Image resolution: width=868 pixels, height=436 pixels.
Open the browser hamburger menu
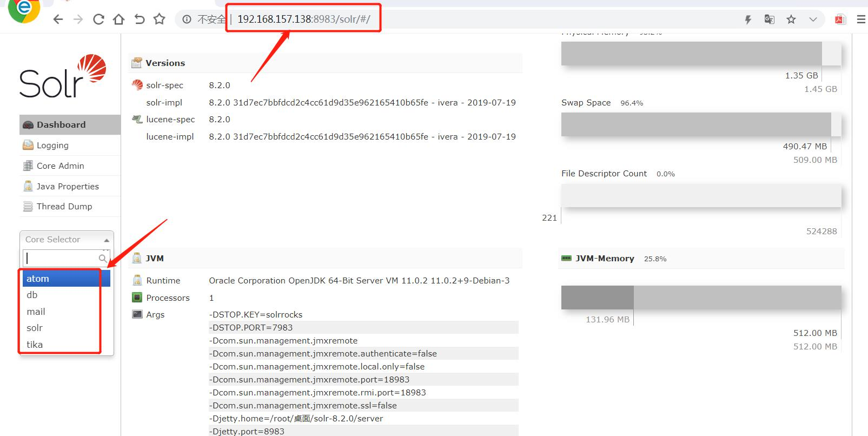pos(862,19)
